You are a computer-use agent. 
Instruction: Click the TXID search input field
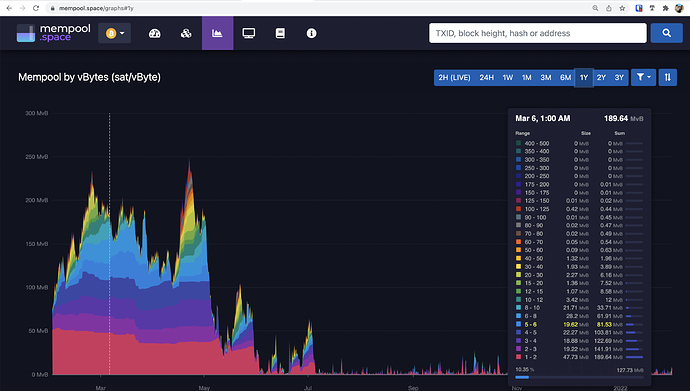pyautogui.click(x=538, y=33)
